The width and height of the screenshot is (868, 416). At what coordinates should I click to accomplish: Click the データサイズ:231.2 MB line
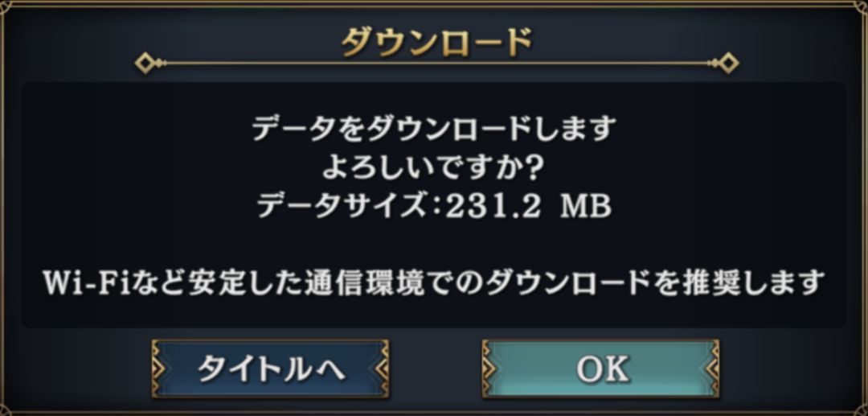[x=434, y=207]
